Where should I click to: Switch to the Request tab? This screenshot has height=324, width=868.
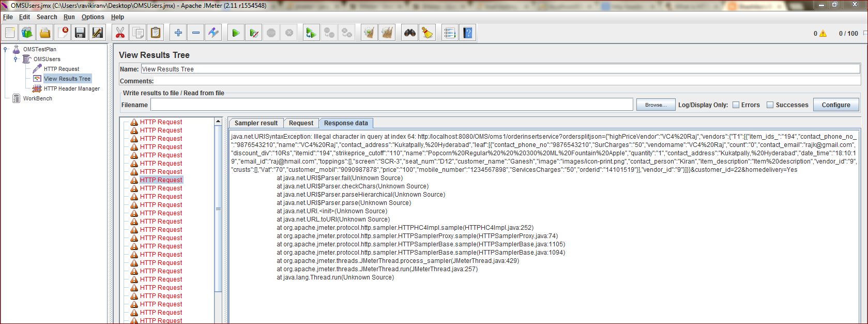pyautogui.click(x=301, y=123)
